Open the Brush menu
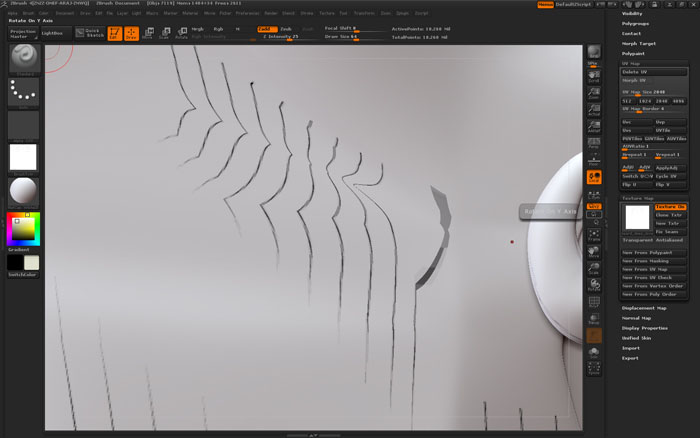This screenshot has height=438, width=700. 28,13
